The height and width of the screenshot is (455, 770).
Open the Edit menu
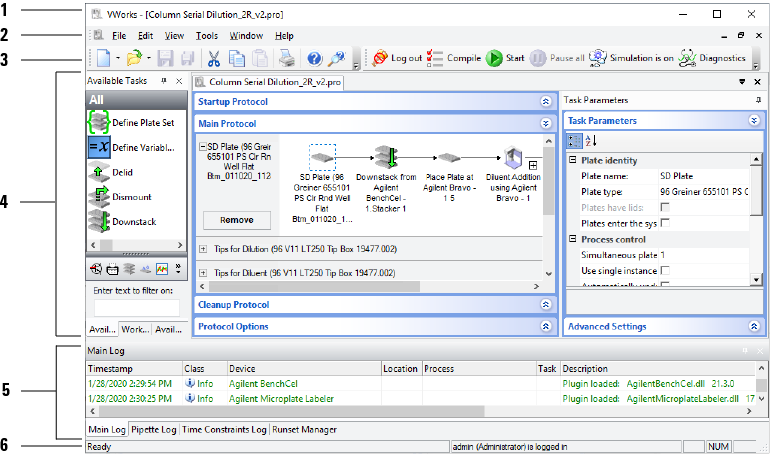[x=145, y=36]
